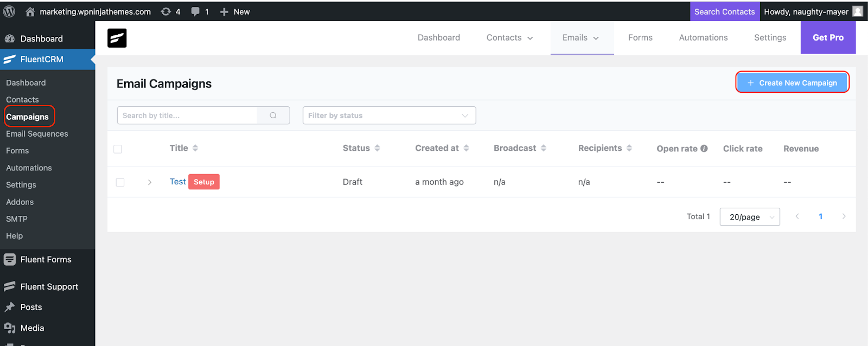868x346 pixels.
Task: Click the Get Pro button
Action: click(x=828, y=37)
